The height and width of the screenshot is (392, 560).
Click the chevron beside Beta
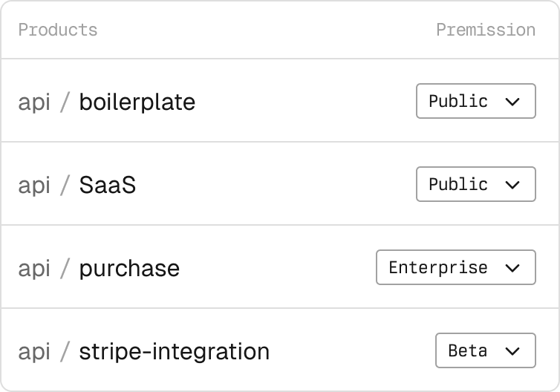(x=512, y=351)
